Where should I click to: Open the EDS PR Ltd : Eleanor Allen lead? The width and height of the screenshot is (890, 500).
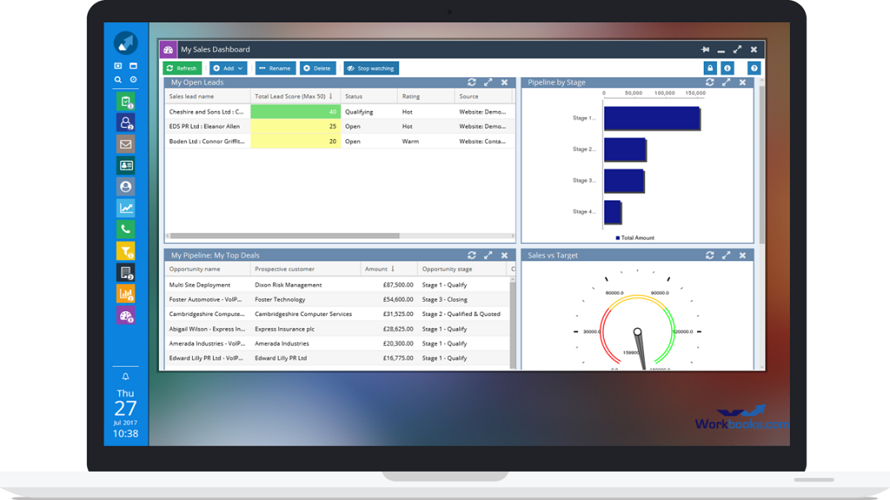(204, 127)
